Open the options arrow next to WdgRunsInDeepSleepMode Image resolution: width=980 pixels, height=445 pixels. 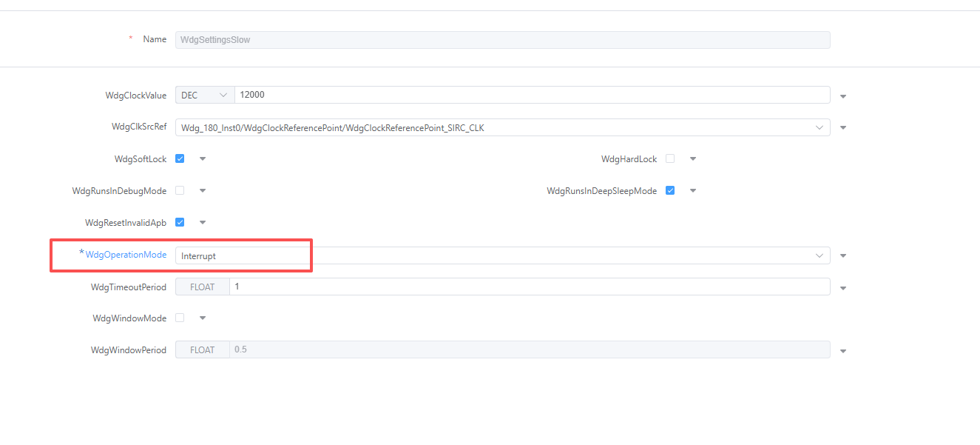(x=693, y=190)
